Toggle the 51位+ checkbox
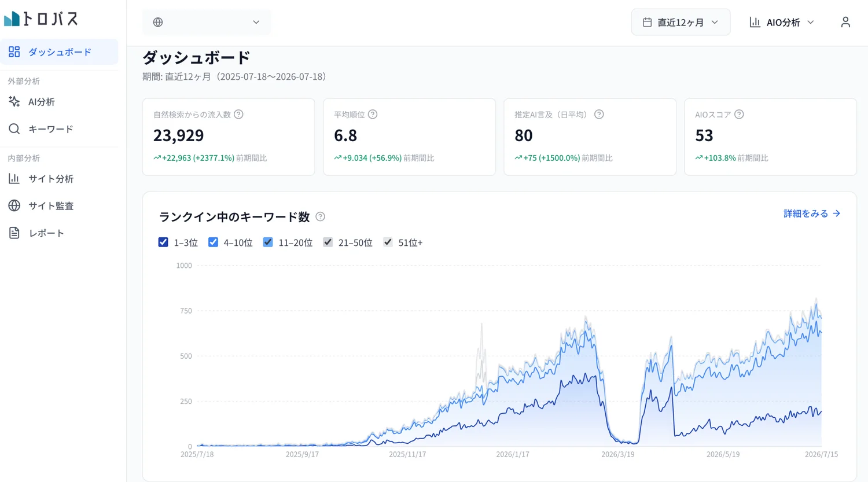Image resolution: width=868 pixels, height=482 pixels. [x=388, y=242]
